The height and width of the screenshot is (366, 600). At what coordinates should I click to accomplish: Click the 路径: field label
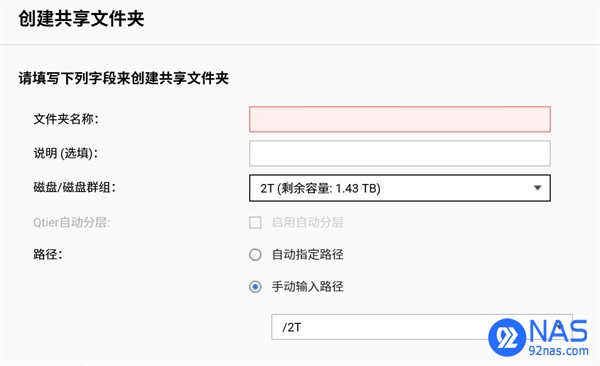[x=48, y=255]
